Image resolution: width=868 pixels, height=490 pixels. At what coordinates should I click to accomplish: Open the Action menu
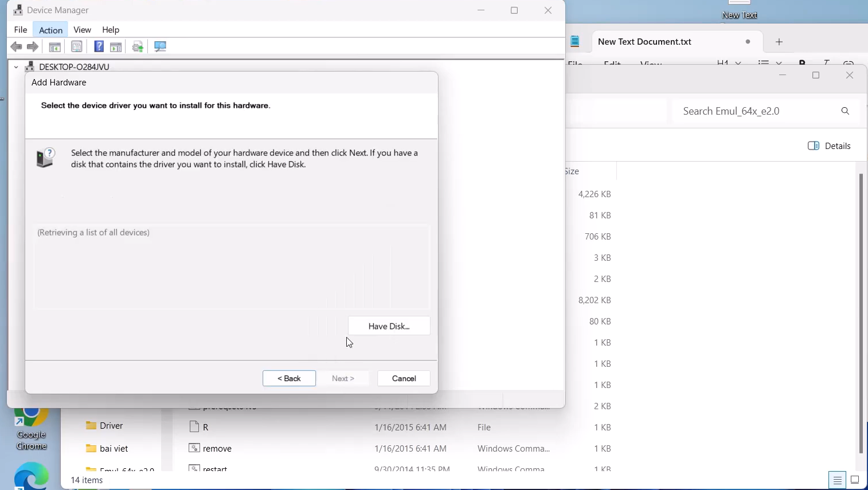coord(50,30)
